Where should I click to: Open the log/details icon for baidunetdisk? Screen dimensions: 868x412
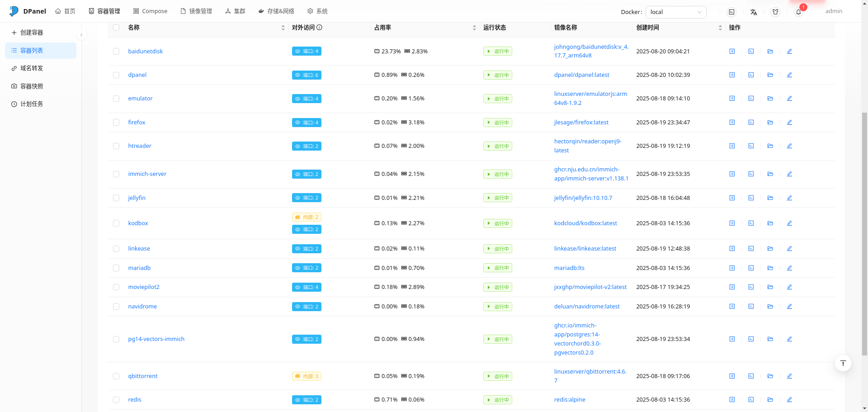coord(732,52)
